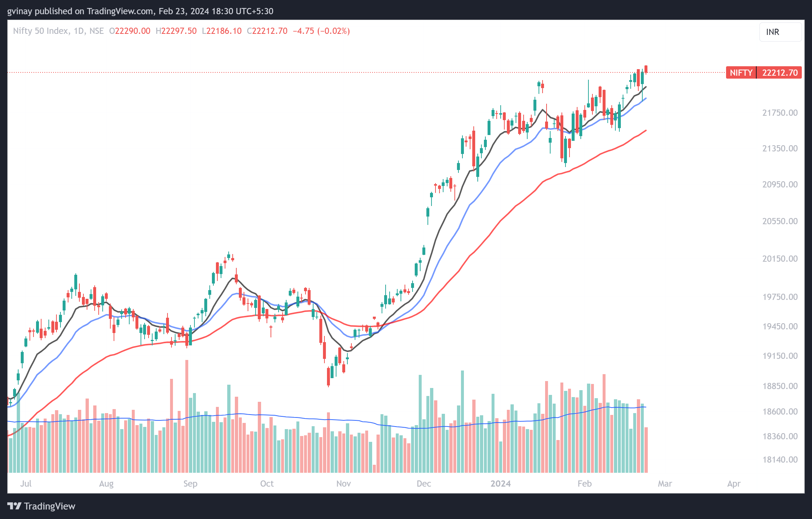Click the Sep label on time axis
Viewport: 812px width, 519px height.
(x=190, y=484)
